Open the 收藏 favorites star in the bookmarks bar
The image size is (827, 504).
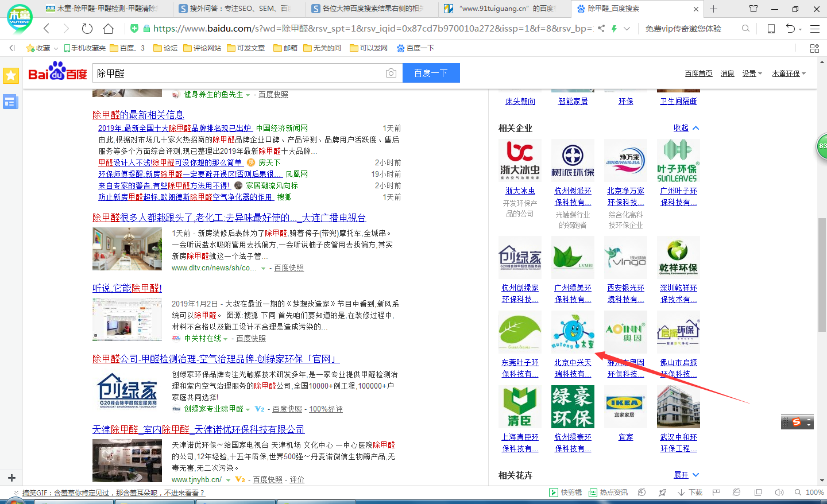pos(30,48)
